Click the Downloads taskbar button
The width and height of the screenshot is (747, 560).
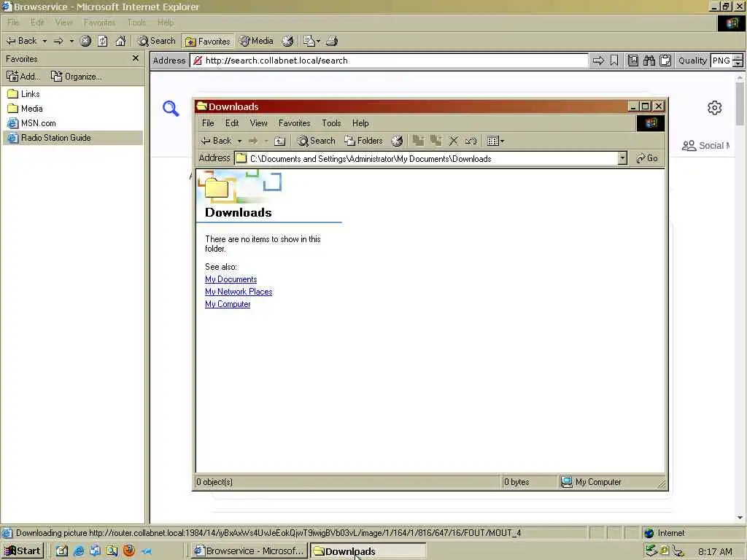(x=368, y=551)
